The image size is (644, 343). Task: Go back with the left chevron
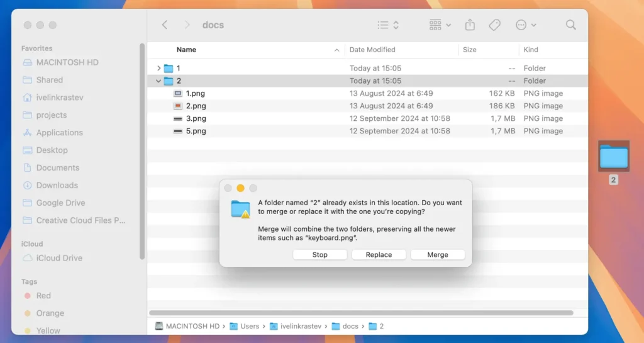pyautogui.click(x=165, y=25)
